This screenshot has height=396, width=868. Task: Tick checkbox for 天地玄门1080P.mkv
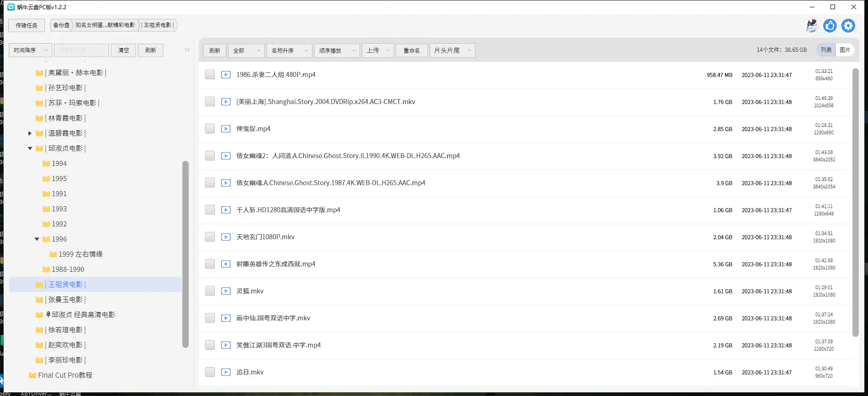(210, 237)
